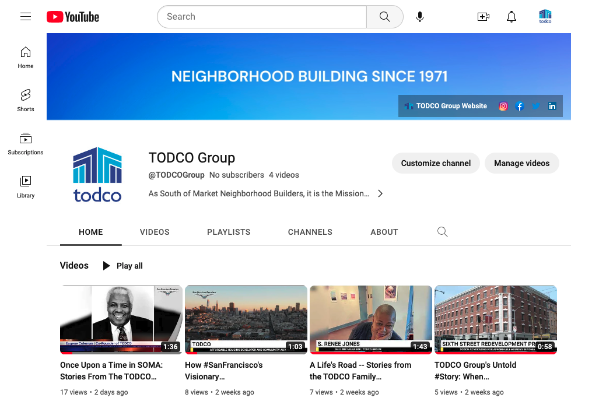Click title 'TODCO Group's Untold #Story'

tap(475, 371)
